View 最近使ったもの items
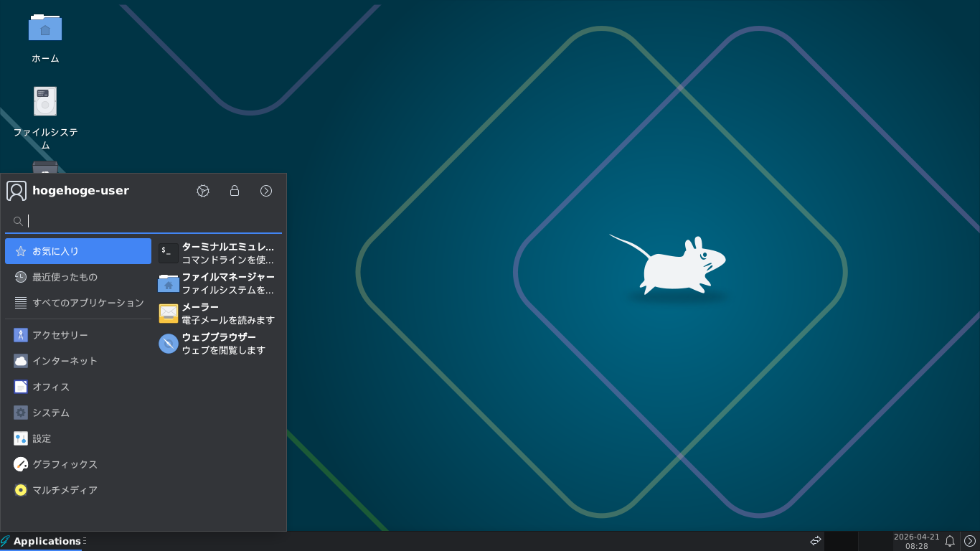The image size is (980, 551). 66,277
